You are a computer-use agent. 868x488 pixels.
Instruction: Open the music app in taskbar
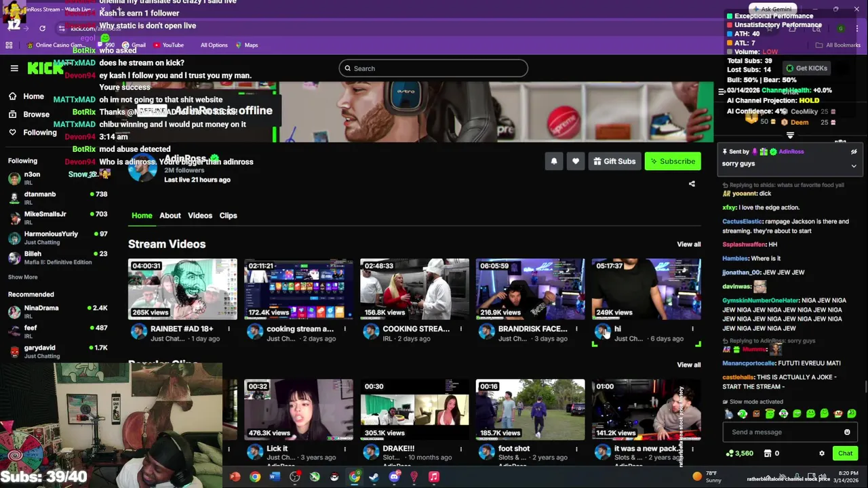coord(434,476)
